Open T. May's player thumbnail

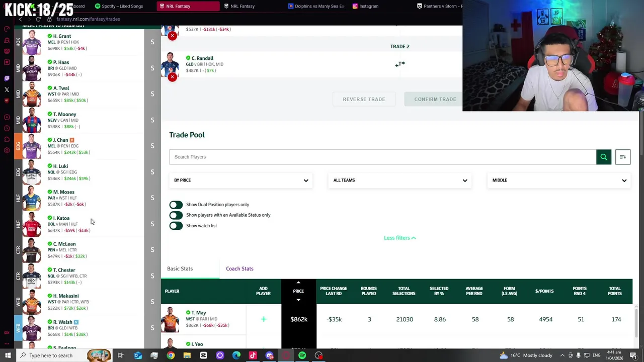(x=170, y=320)
